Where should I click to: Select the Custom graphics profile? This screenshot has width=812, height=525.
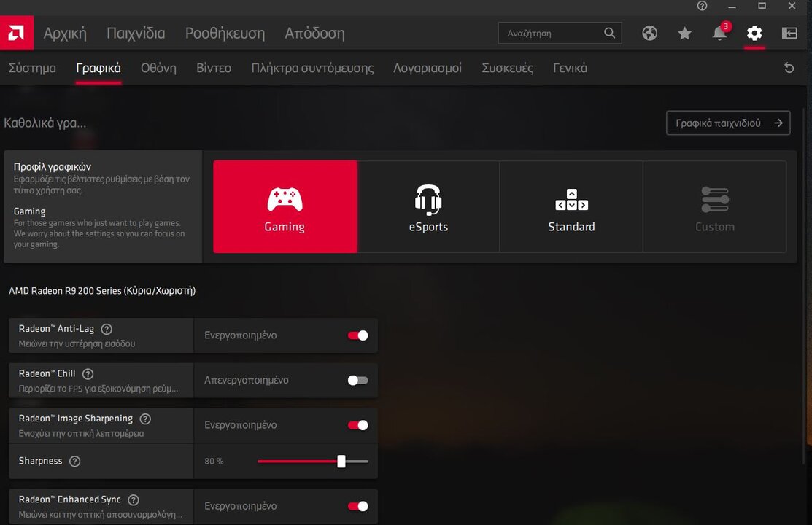pyautogui.click(x=715, y=206)
